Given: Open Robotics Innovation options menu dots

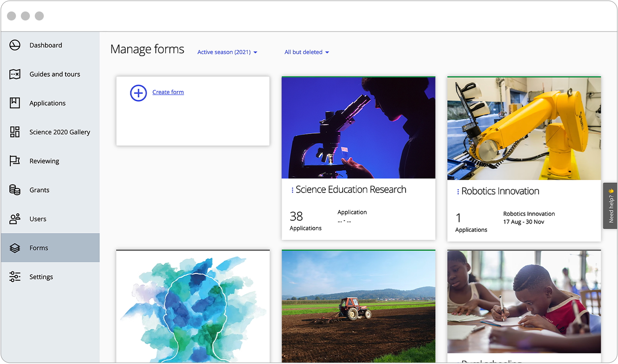Looking at the screenshot, I should click(x=458, y=191).
